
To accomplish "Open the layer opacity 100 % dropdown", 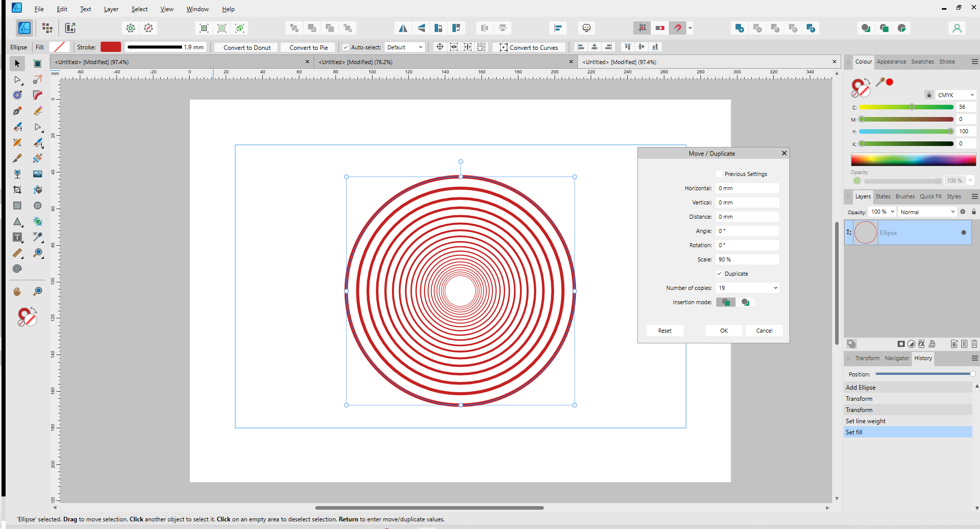I will [882, 212].
